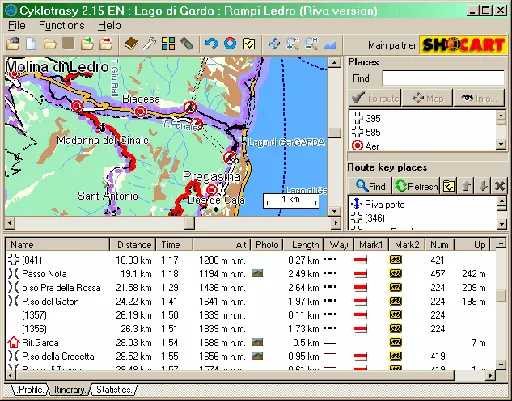Click the up arrow of Route key places scrollbar
The height and width of the screenshot is (401, 512).
(x=502, y=201)
